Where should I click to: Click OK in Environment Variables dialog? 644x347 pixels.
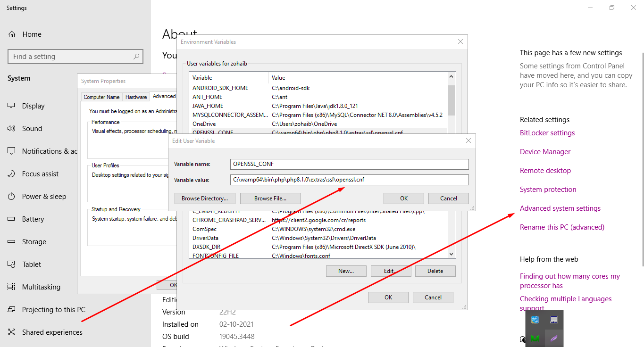pos(388,297)
